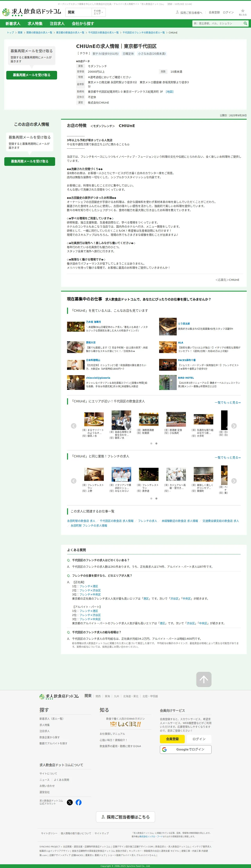The image size is (251, 868).
Task: Open the Facebook official account icon
Action: (x=78, y=802)
